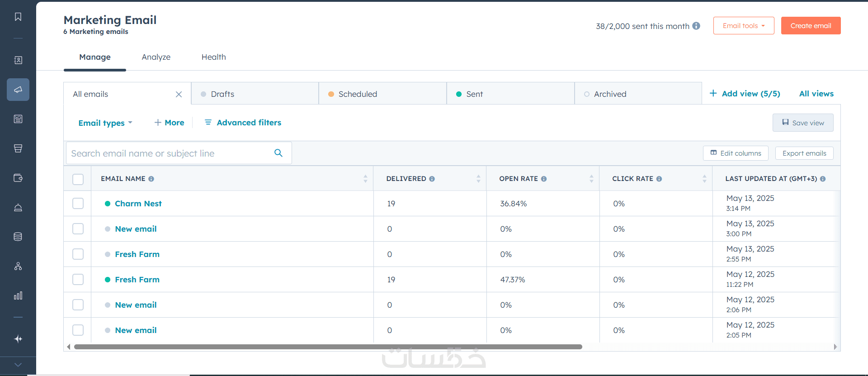Open the All views link
The height and width of the screenshot is (376, 868).
(x=816, y=94)
